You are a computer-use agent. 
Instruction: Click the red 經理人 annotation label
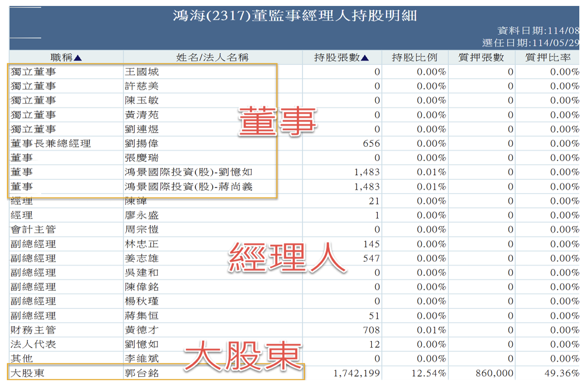[287, 258]
